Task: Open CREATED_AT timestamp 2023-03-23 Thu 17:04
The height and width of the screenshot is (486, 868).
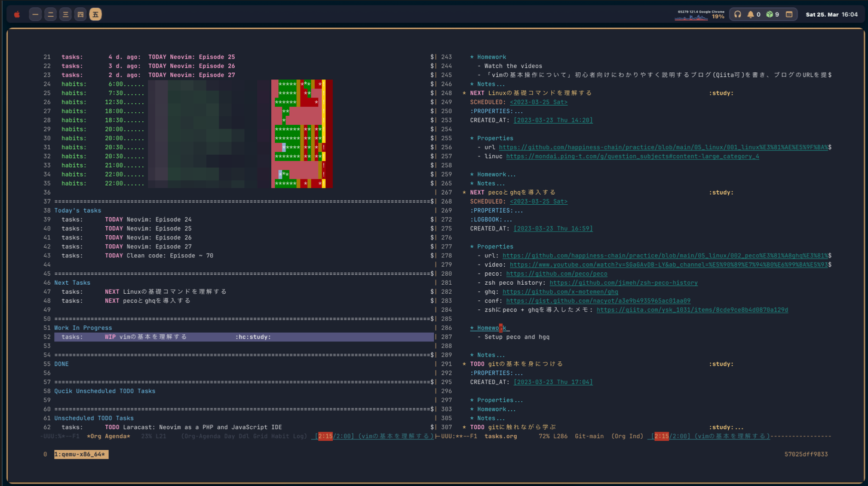Action: pos(553,382)
